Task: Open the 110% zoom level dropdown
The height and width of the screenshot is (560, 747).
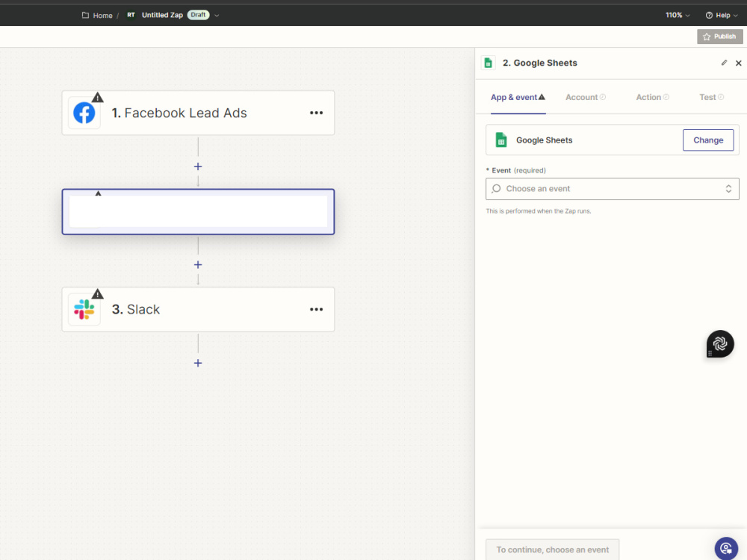Action: [678, 15]
